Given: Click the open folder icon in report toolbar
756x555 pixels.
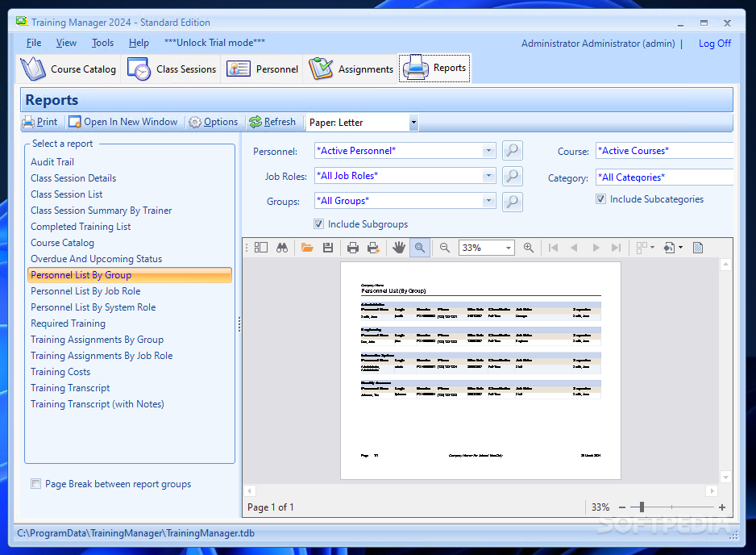Looking at the screenshot, I should click(x=307, y=248).
